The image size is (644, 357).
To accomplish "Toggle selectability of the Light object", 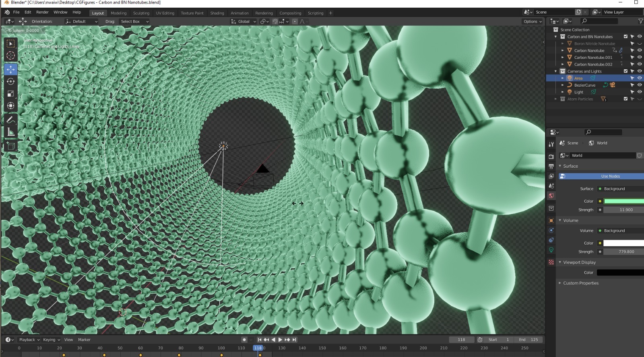I will point(632,92).
